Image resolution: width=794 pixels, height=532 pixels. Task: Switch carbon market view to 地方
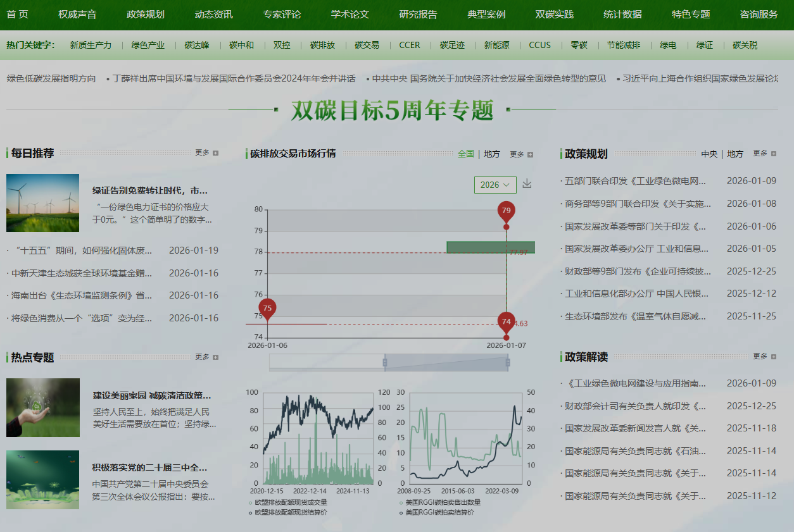point(491,153)
